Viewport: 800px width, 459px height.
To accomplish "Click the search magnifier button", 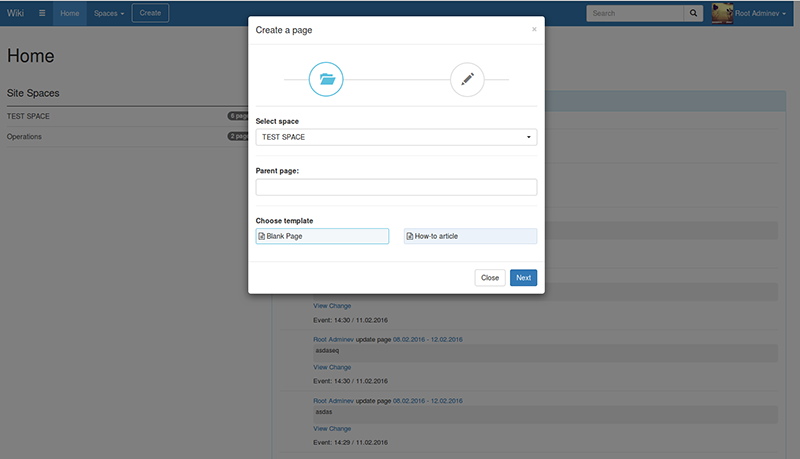I will (x=694, y=13).
